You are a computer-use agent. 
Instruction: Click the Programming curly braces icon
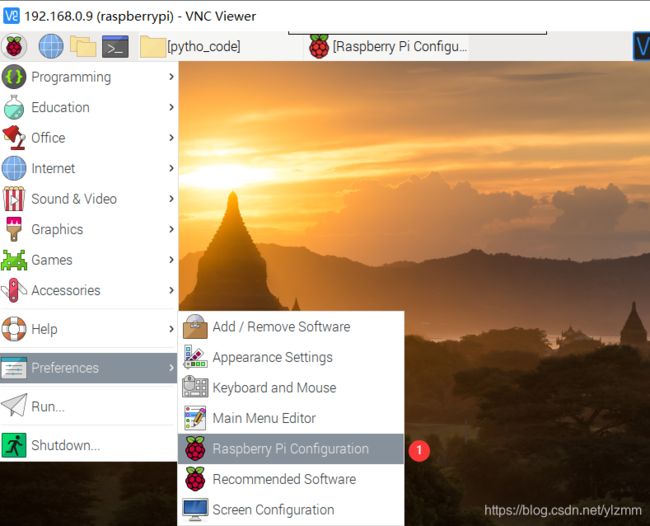click(x=14, y=77)
